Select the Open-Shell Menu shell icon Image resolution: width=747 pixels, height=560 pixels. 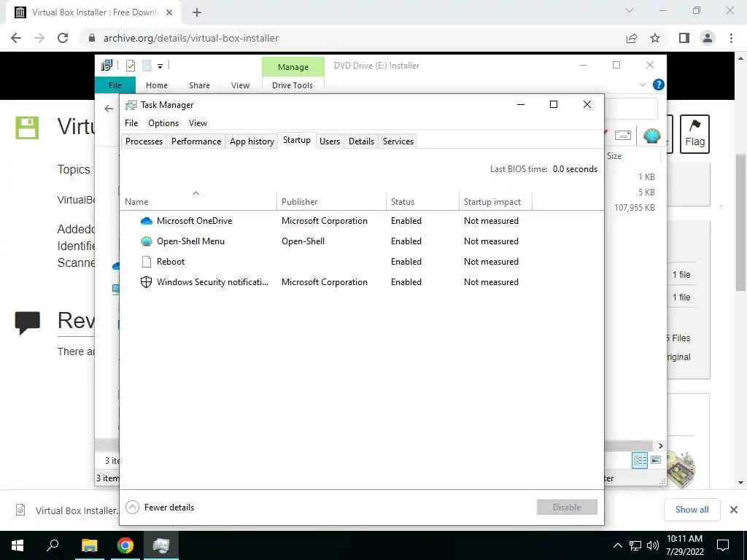[146, 241]
